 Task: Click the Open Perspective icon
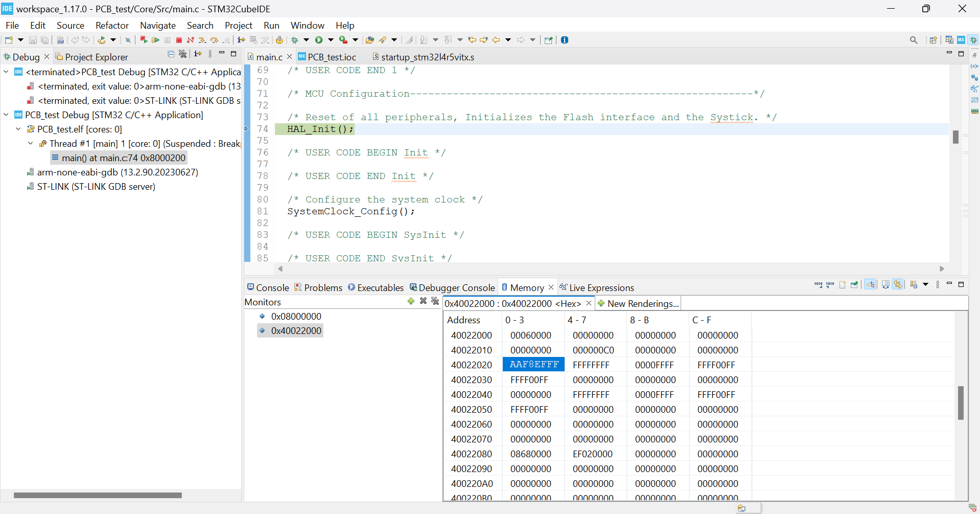934,40
